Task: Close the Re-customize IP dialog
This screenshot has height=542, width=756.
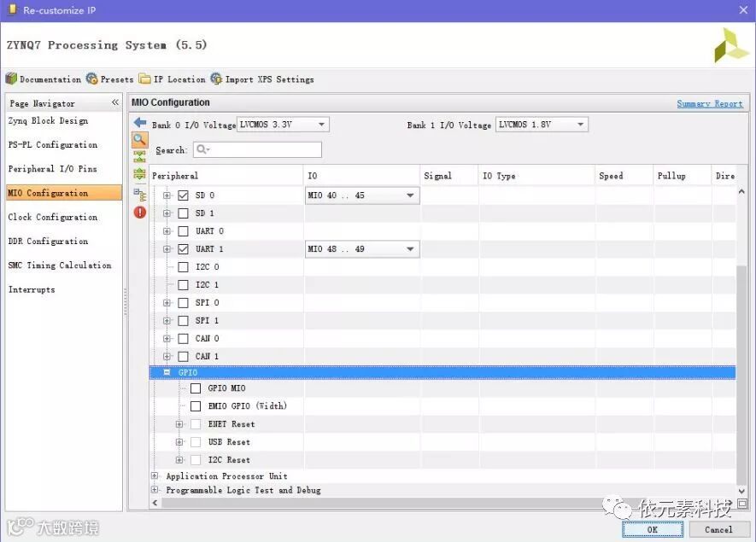Action: tap(743, 9)
